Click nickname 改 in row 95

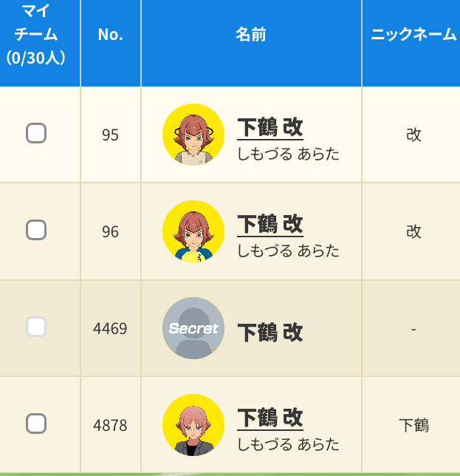click(x=413, y=135)
